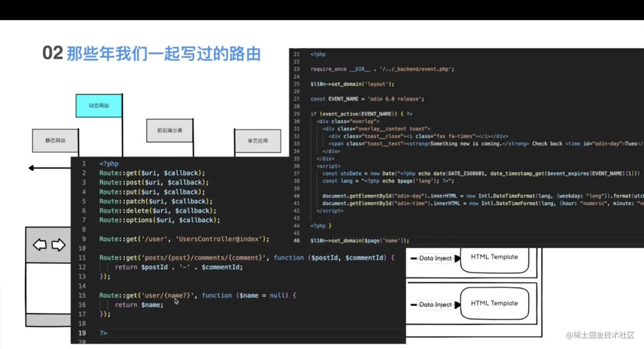The height and width of the screenshot is (349, 644).
Task: Click the closing ?> tag on line 19
Action: (103, 333)
